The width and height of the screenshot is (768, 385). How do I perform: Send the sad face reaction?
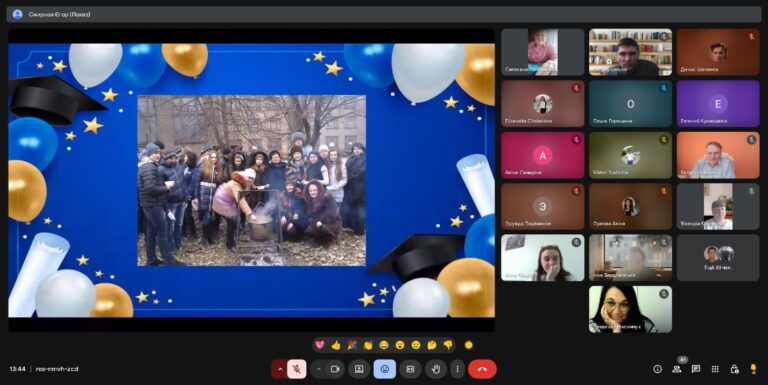416,345
